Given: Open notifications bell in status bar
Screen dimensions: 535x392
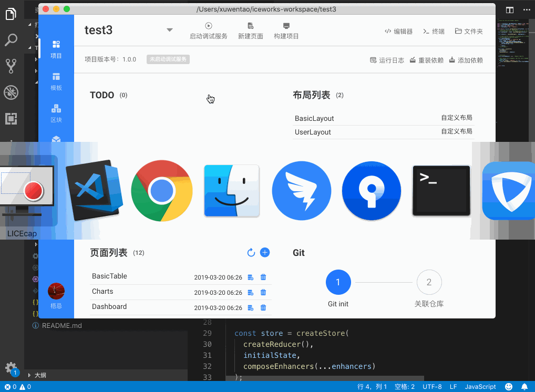Looking at the screenshot, I should pyautogui.click(x=524, y=387).
